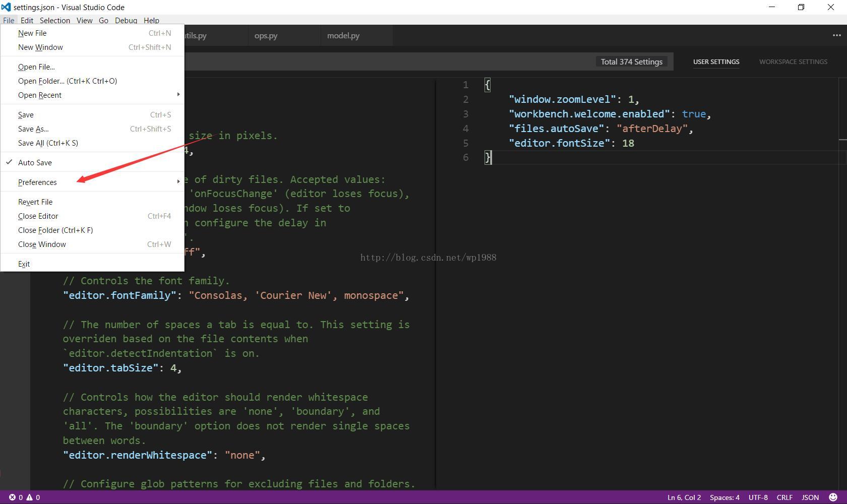Viewport: 847px width, 504px height.
Task: Select the WORKSPACE SETTINGS tab
Action: [793, 61]
